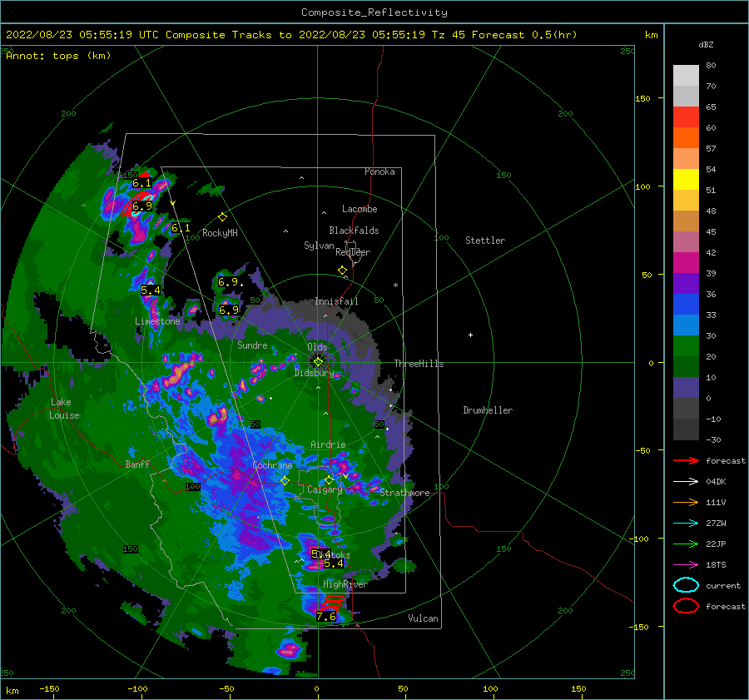
Task: Select the 'Annot: tops (km)' annotation text
Action: (x=58, y=56)
